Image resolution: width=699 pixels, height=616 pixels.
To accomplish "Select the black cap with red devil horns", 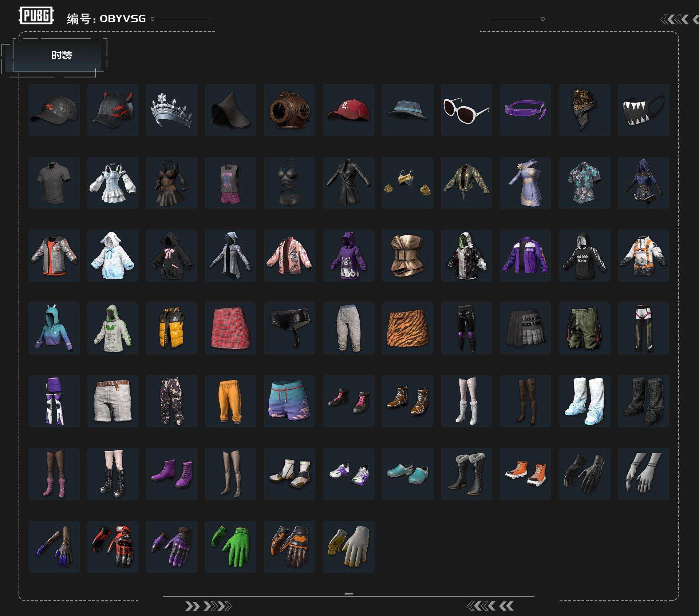I will tap(112, 110).
